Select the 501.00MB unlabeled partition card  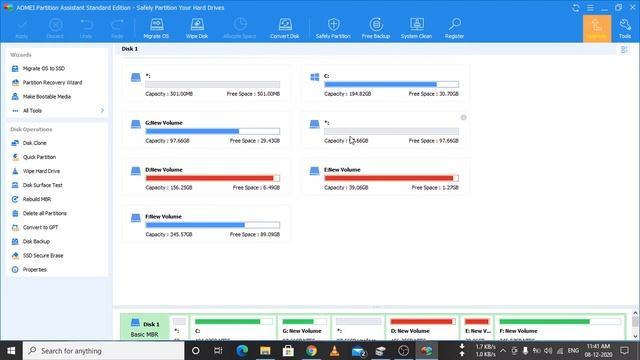(206, 83)
